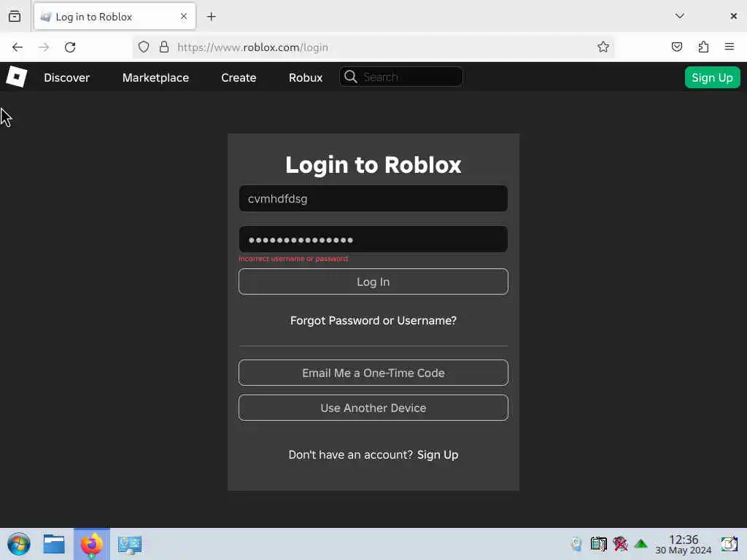Click the green triangle tray icon

tap(640, 544)
